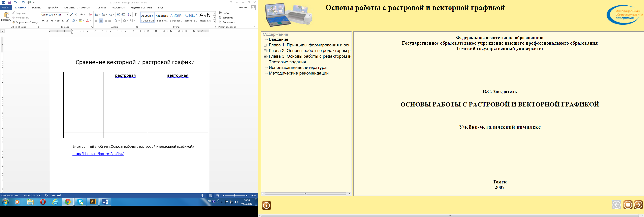The width and height of the screenshot is (644, 217).
Task: Increase font size with the grow-font icon
Action: point(71,14)
